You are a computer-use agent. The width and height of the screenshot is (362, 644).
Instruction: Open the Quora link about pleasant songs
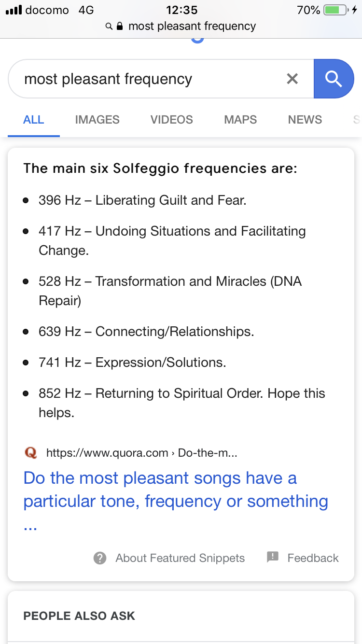(x=176, y=501)
